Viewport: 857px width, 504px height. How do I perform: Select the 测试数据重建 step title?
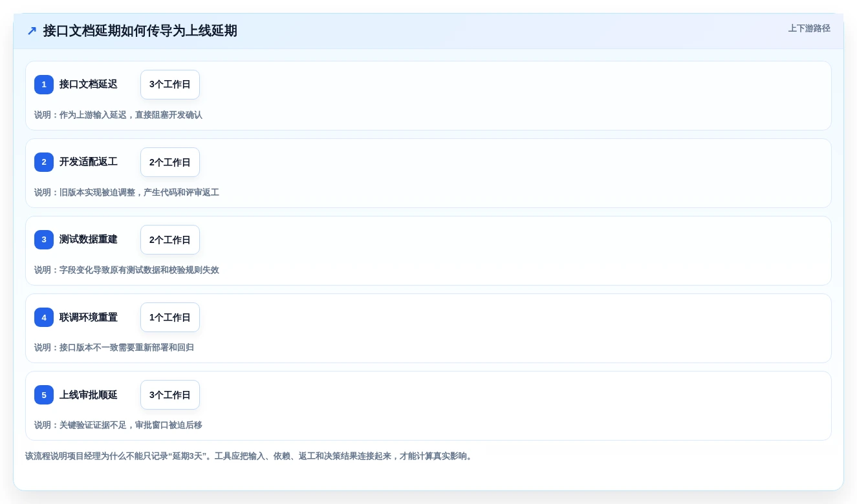pos(89,240)
